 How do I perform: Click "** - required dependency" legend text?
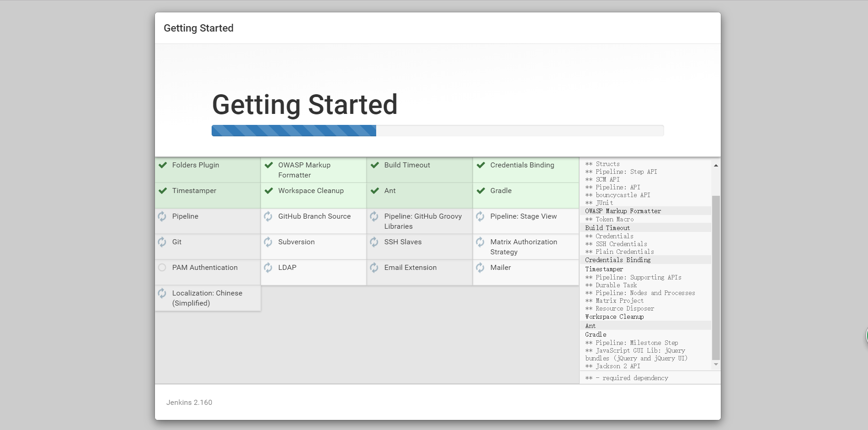[627, 378]
